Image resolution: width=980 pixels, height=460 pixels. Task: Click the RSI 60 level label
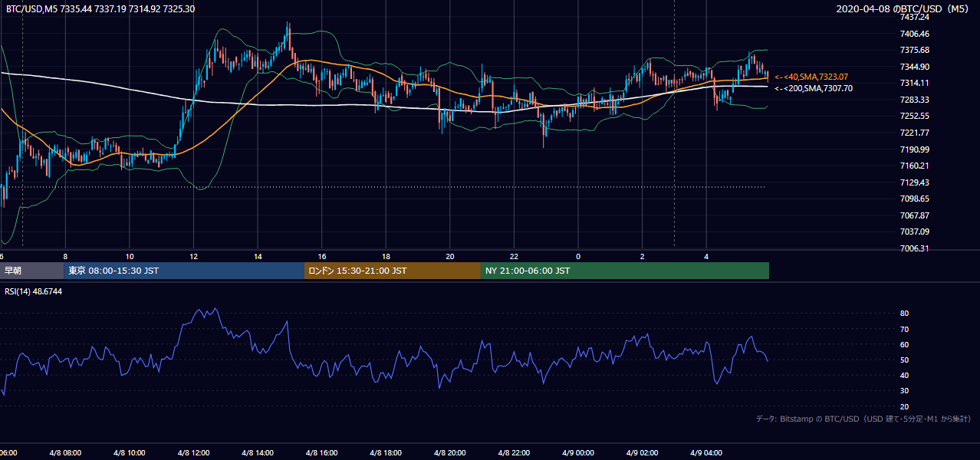pyautogui.click(x=905, y=344)
